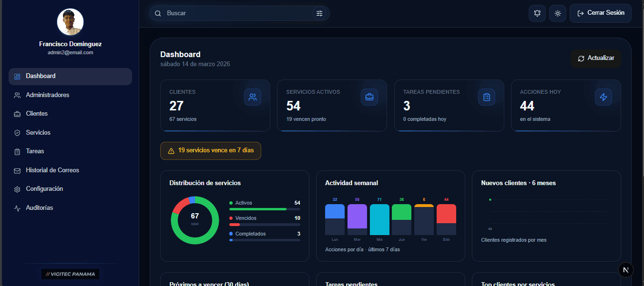Open Auditorías label in sidebar
The image size is (644, 286).
[40, 208]
